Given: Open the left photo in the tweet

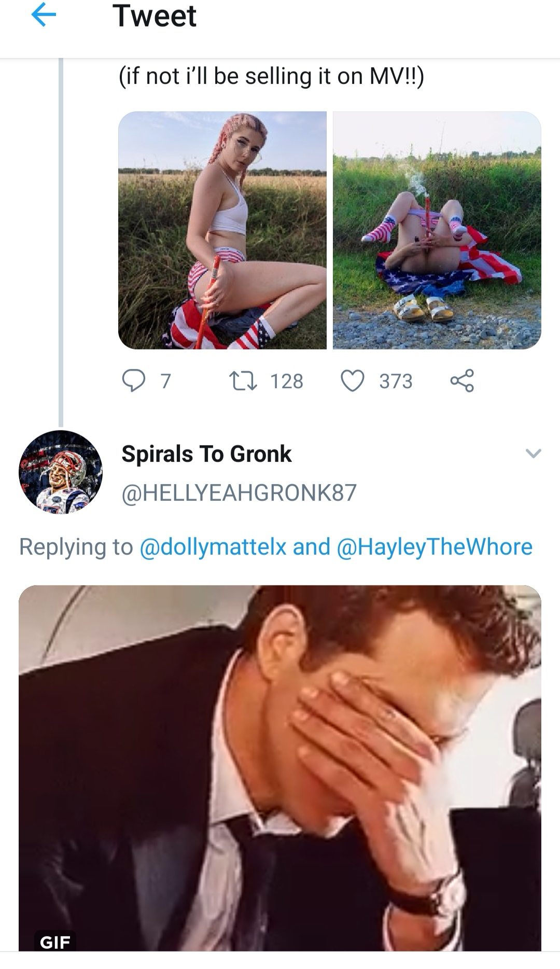Looking at the screenshot, I should 222,230.
